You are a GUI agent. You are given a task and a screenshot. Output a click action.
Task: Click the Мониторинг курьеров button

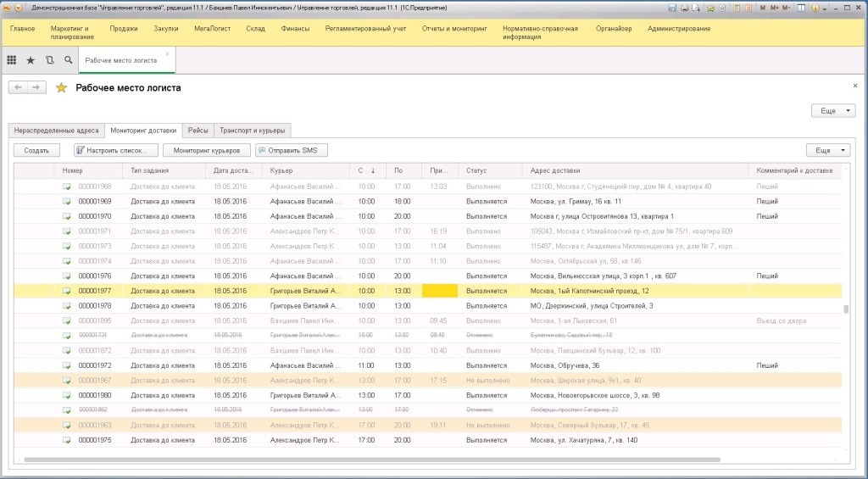click(207, 150)
